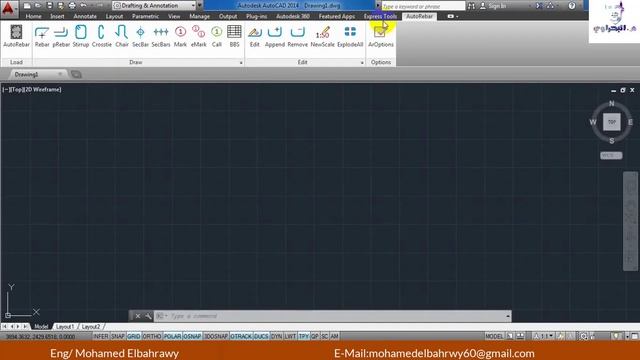Toggle LWT lineweight display

pyautogui.click(x=290, y=336)
